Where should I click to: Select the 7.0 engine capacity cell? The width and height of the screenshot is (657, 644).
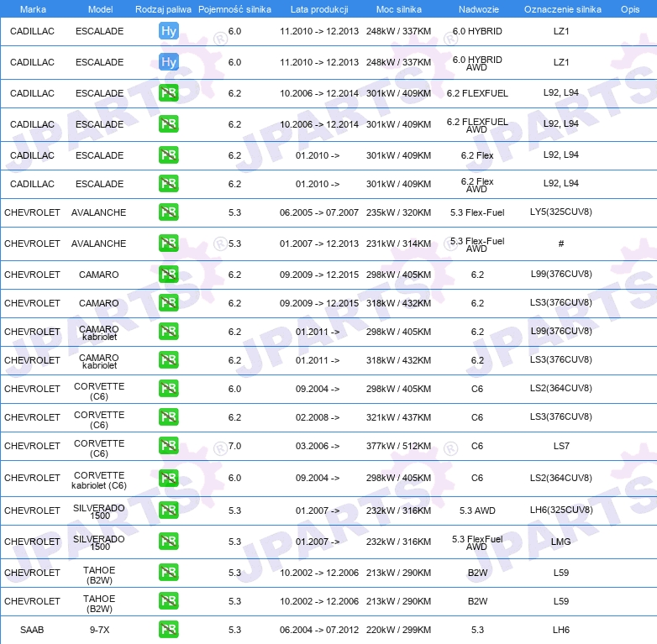point(234,446)
